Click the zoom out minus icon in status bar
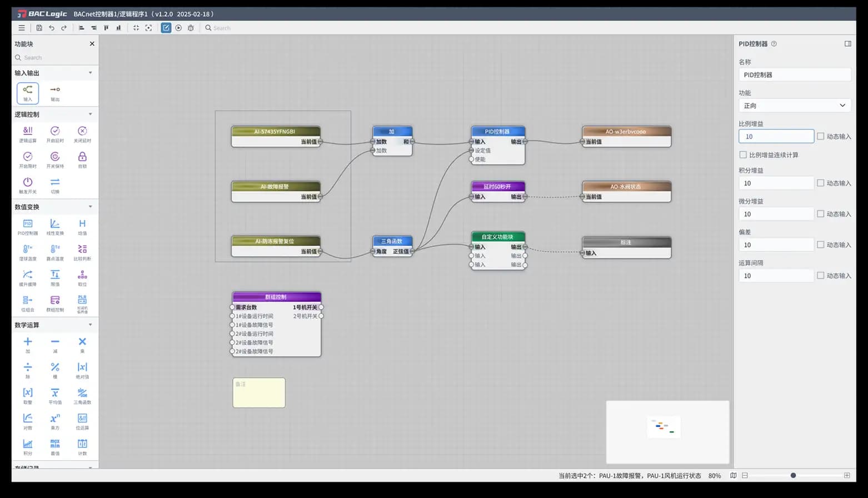 tap(745, 476)
